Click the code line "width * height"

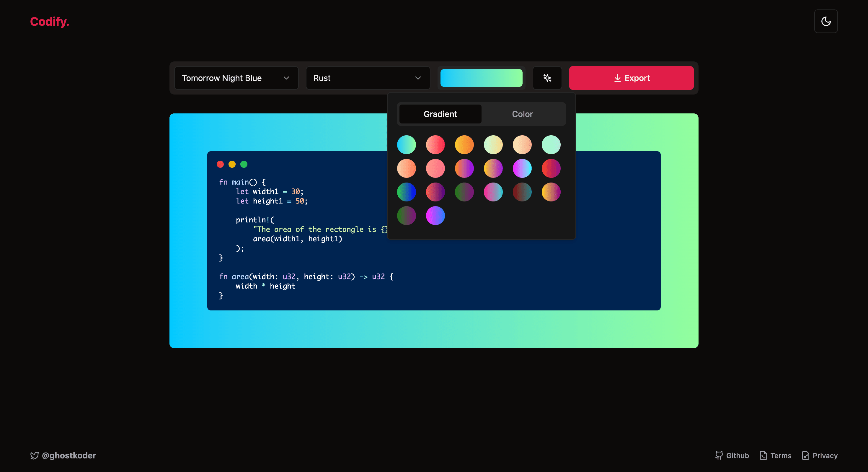265,286
